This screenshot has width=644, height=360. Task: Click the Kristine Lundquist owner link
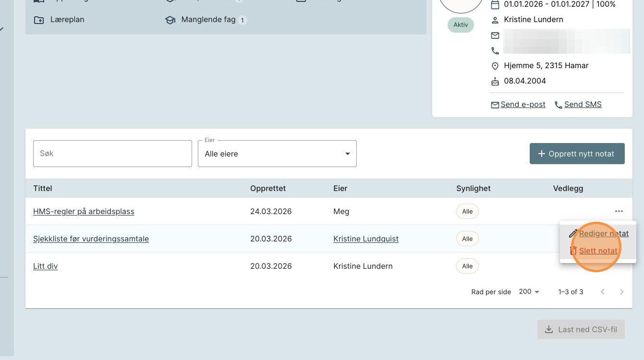pos(366,239)
